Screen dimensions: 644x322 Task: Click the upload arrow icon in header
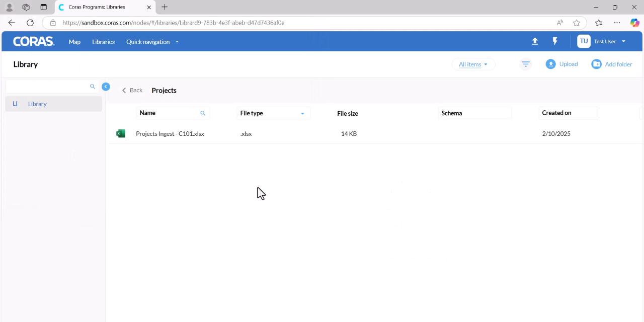535,41
